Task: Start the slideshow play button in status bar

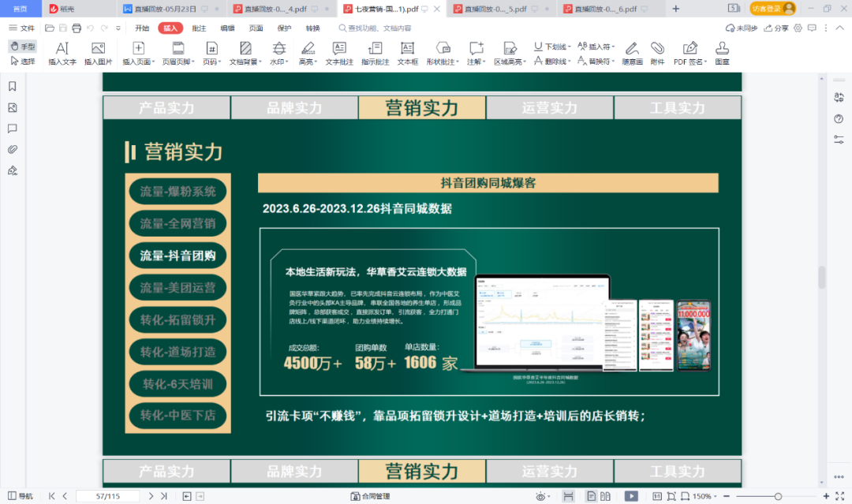Action: 631,496
